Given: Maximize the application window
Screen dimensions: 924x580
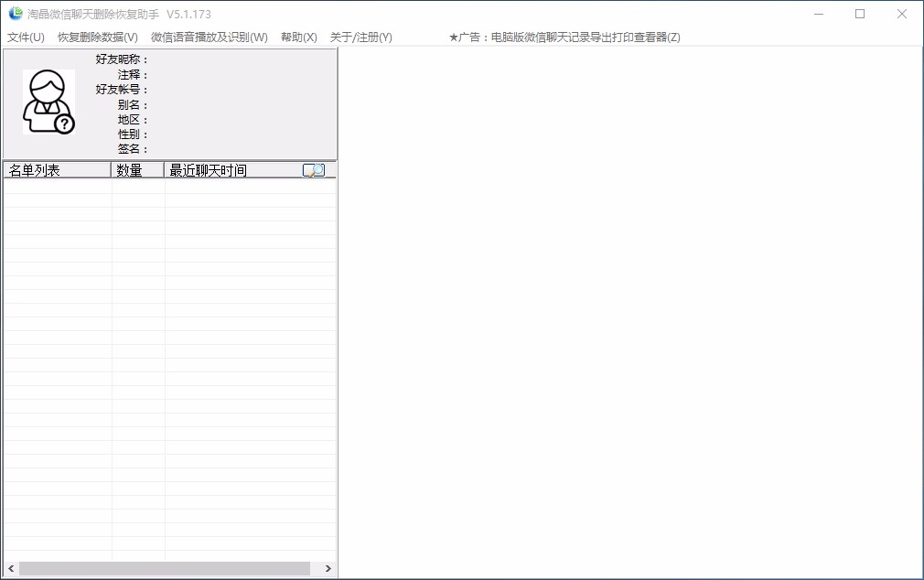Looking at the screenshot, I should click(860, 14).
